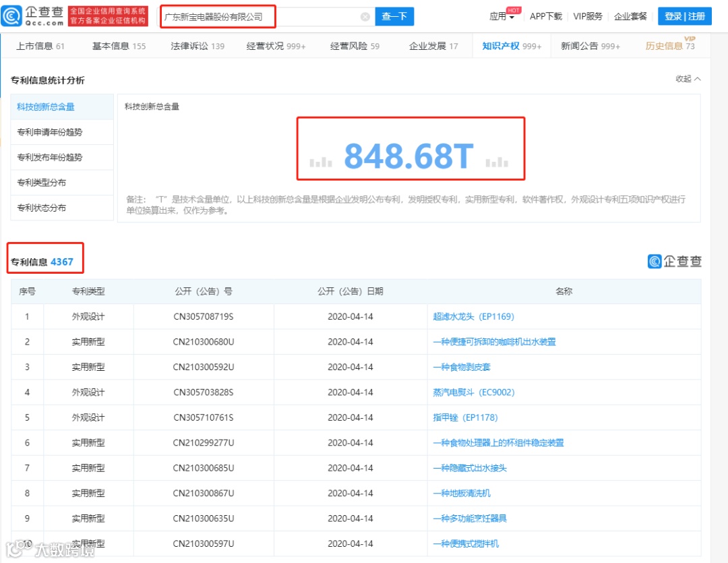This screenshot has width=728, height=563.
Task: Open patent 一种便携式搅拌机
Action: (466, 543)
